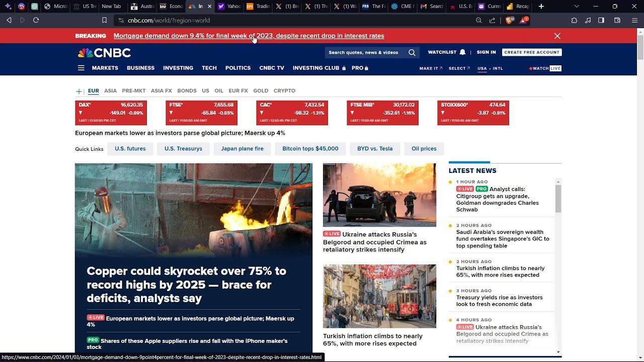Image resolution: width=644 pixels, height=362 pixels.
Task: Expand market list with plus icon
Action: [x=79, y=91]
